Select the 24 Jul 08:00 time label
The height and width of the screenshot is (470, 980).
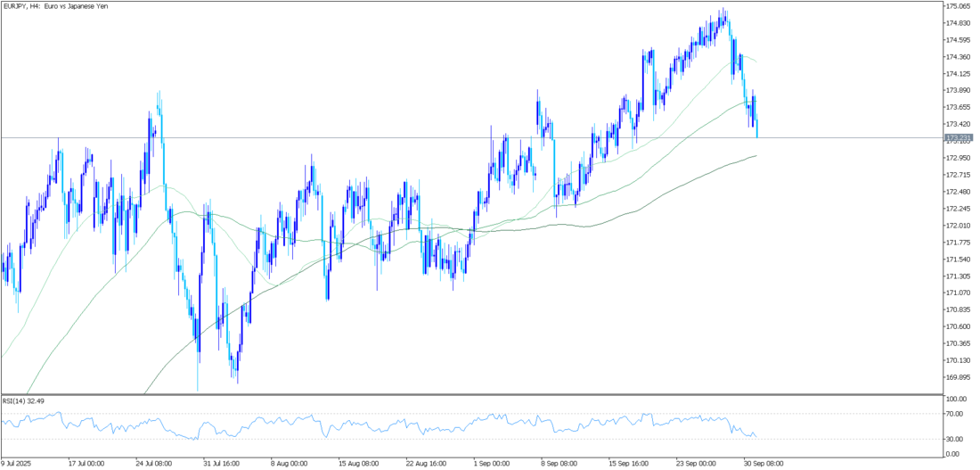tap(153, 463)
